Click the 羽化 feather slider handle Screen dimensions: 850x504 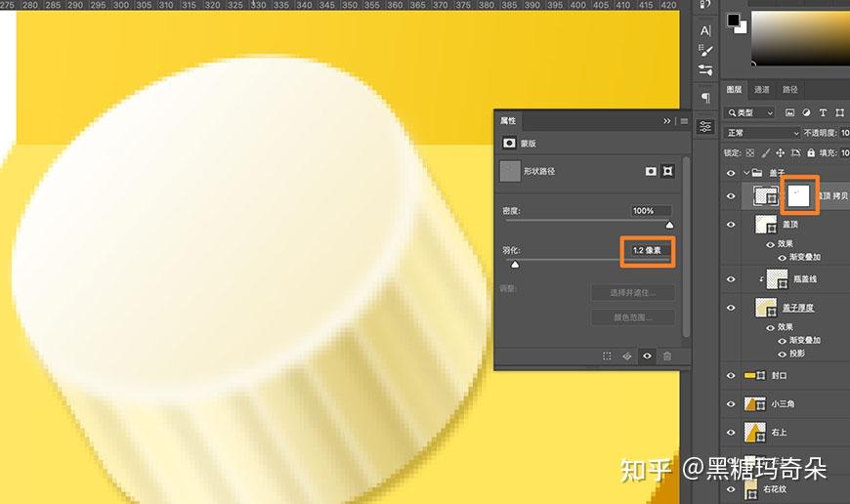[x=515, y=265]
